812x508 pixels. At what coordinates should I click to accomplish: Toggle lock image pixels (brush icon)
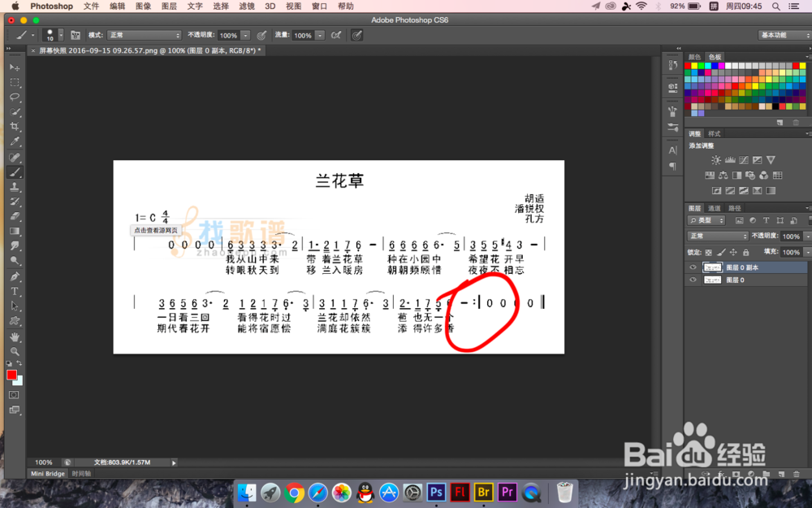(721, 253)
